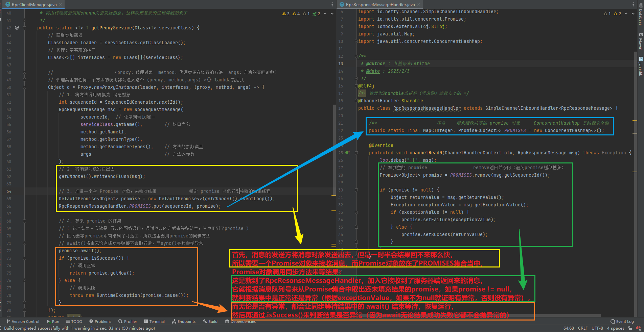Open the Terminal tool window
This screenshot has width=644, height=332.
pyautogui.click(x=154, y=322)
